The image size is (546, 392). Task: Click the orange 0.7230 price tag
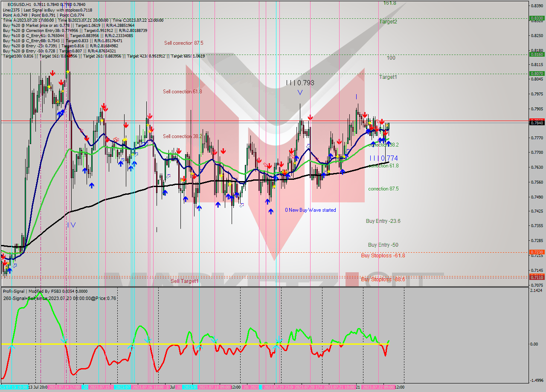point(537,252)
